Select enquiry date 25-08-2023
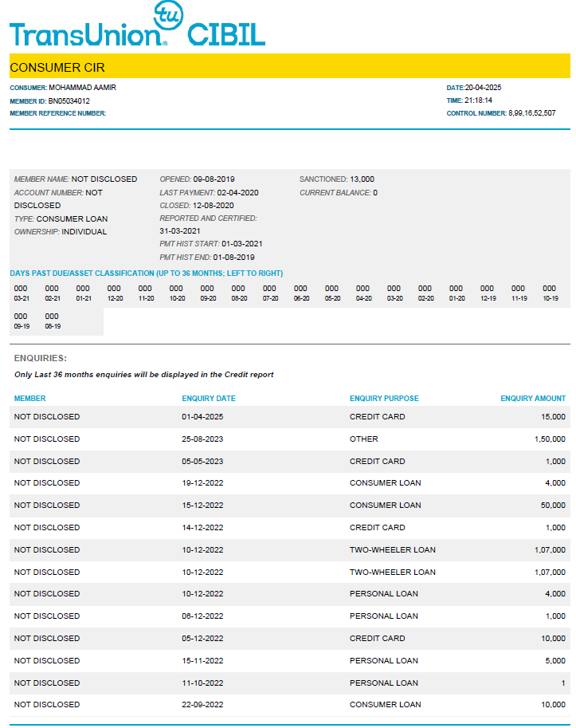This screenshot has width=576, height=728. pos(202,439)
